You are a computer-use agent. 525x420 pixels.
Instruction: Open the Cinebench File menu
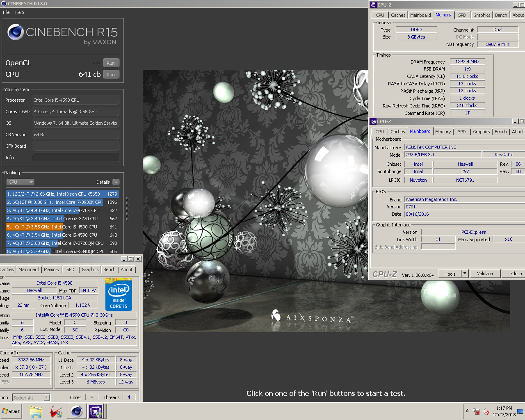[6, 12]
